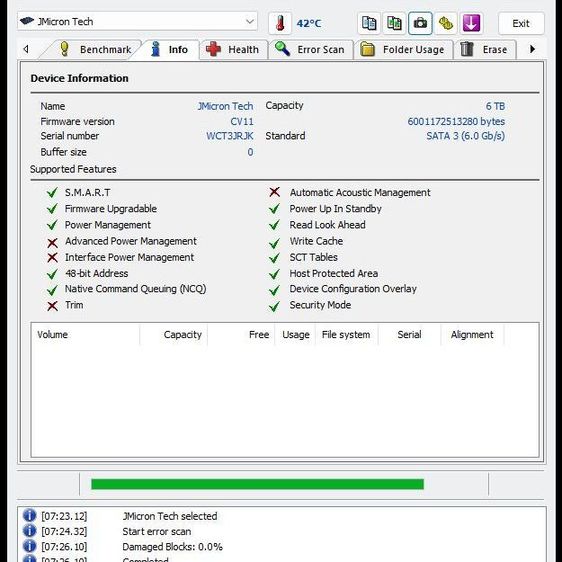
Task: Switch to the Benchmark tab
Action: click(95, 49)
